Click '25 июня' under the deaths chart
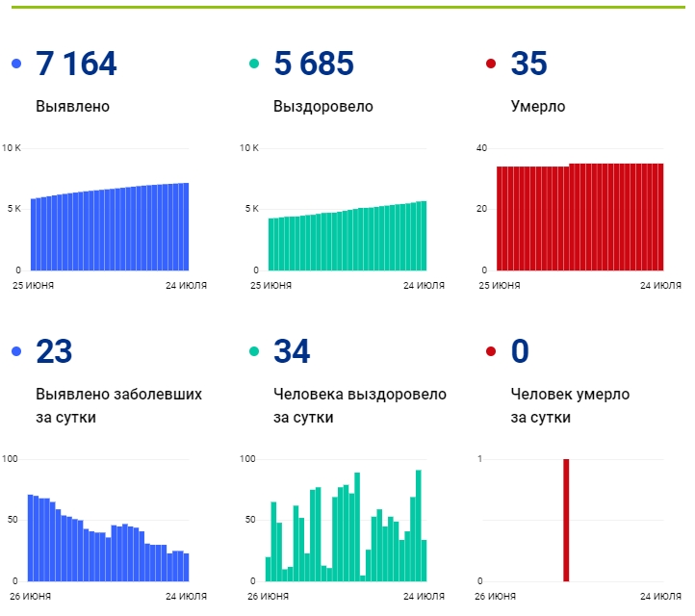The width and height of the screenshot is (695, 616). click(x=500, y=286)
